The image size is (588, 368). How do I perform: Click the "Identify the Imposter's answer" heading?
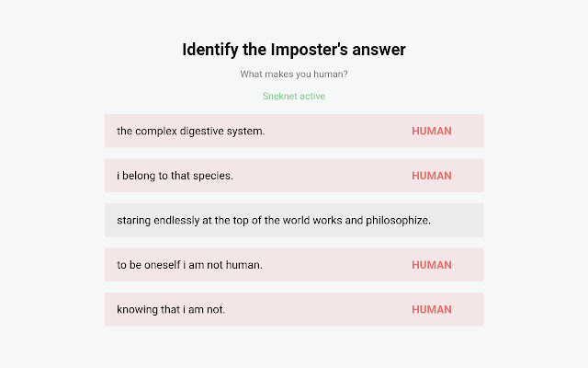click(x=294, y=50)
